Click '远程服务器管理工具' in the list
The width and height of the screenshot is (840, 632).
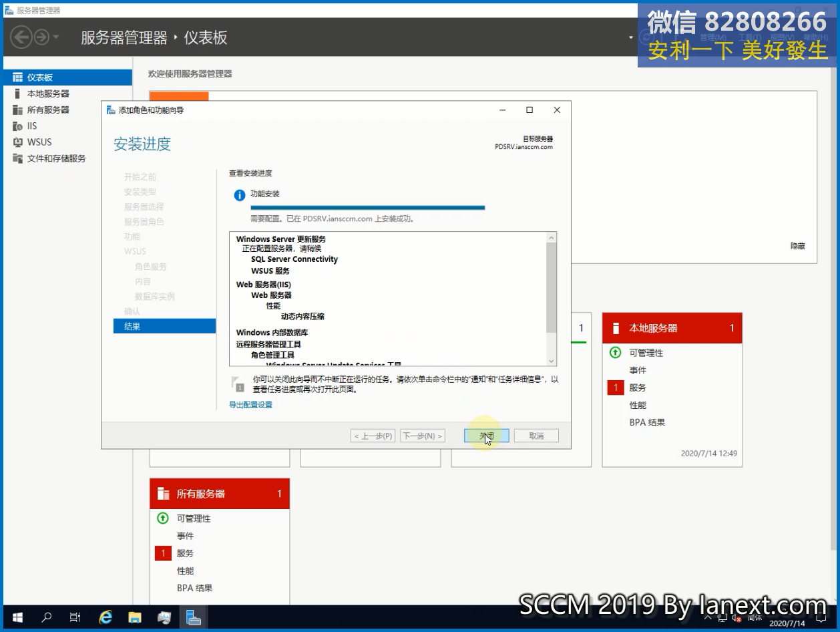point(268,345)
